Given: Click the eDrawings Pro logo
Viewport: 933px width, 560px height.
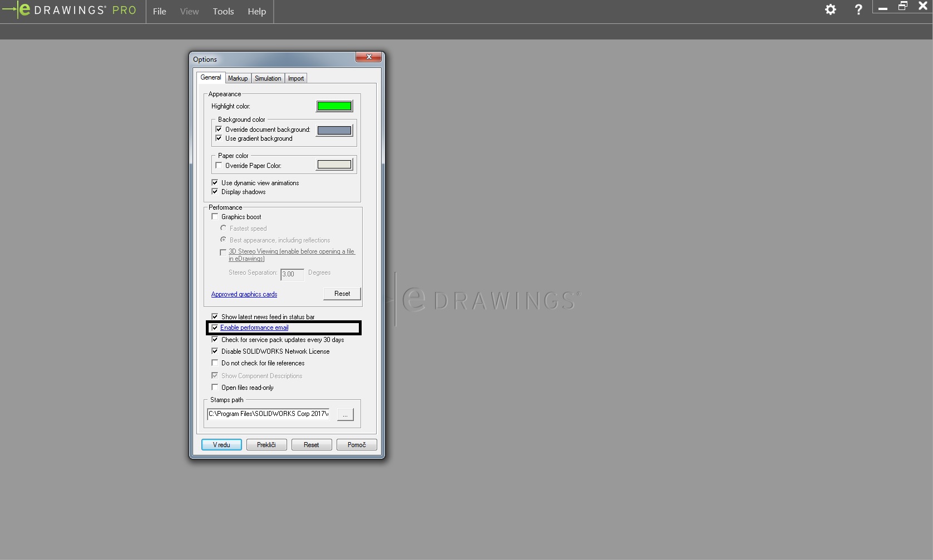Looking at the screenshot, I should click(70, 10).
